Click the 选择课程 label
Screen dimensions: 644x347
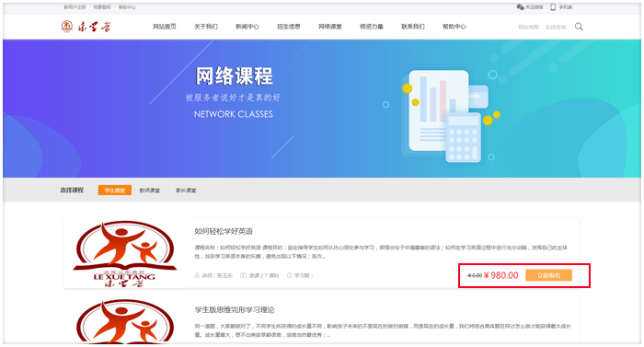click(x=72, y=191)
